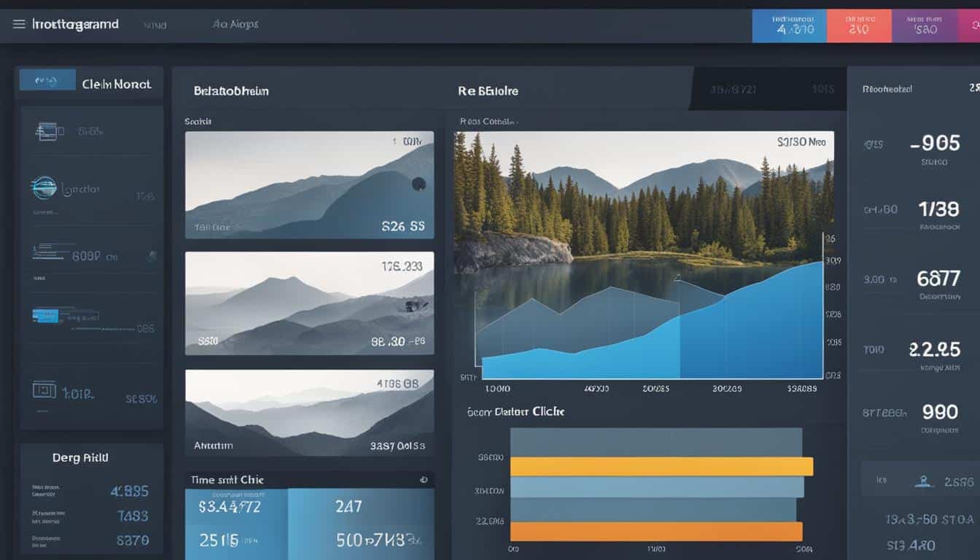The image size is (980, 560).
Task: Select the red tab in the top-right header
Action: [857, 26]
